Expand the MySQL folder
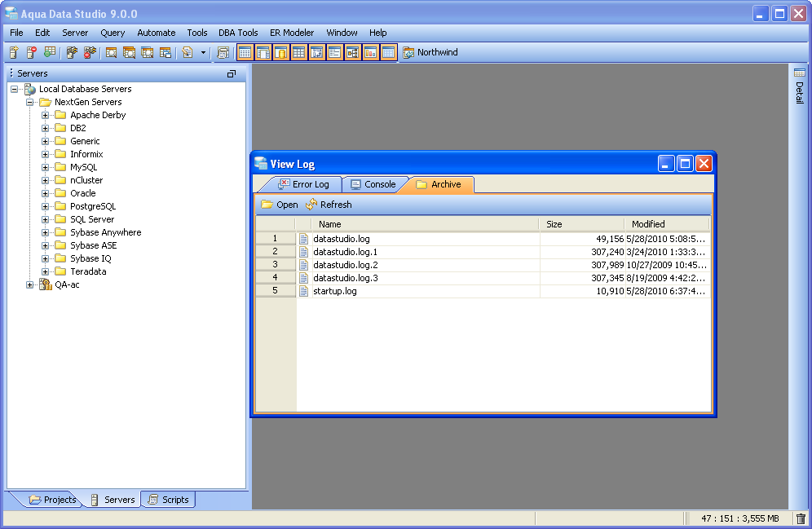The width and height of the screenshot is (812, 529). (x=46, y=167)
